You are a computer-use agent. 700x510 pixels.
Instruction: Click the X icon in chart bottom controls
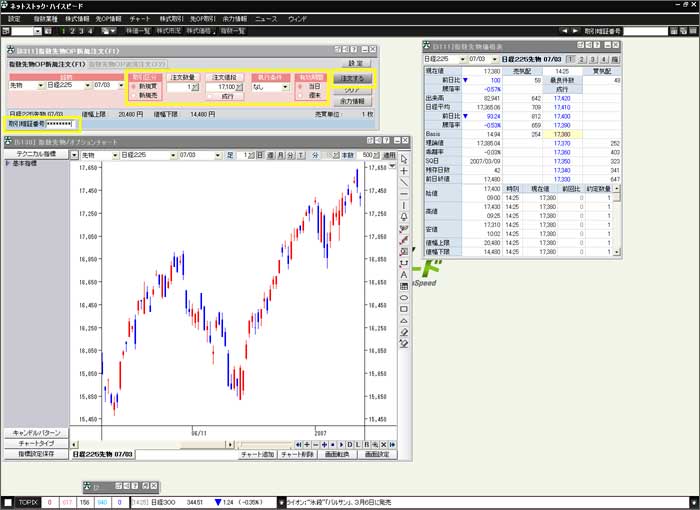pos(384,445)
